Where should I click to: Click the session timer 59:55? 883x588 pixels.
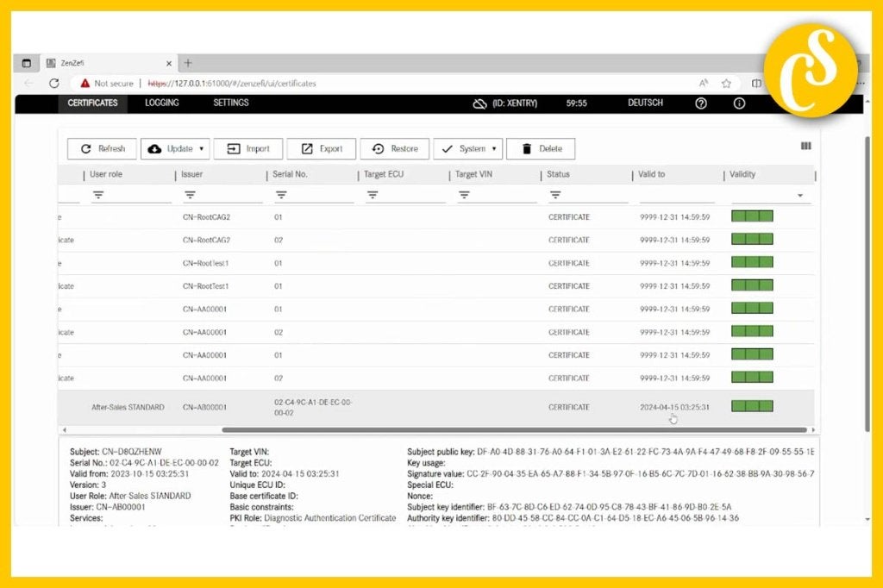577,103
